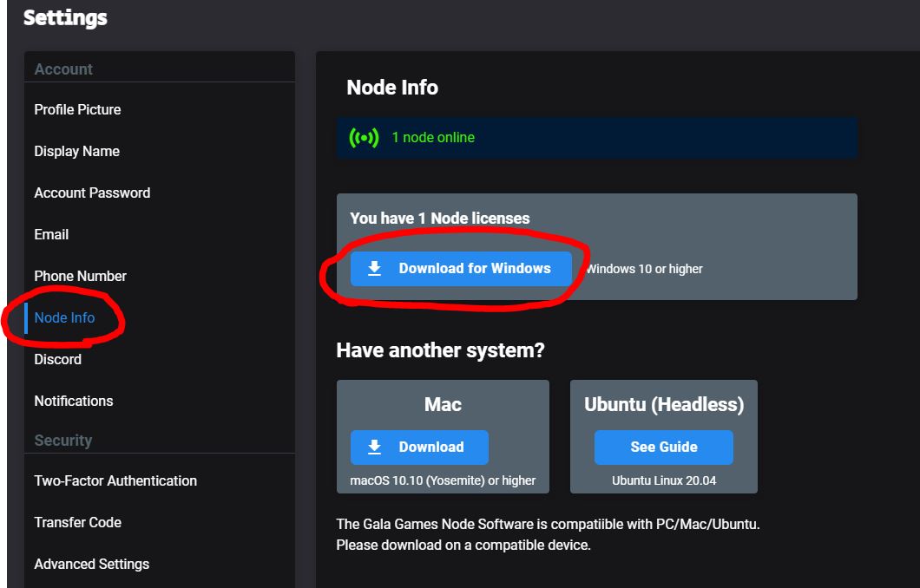Screen dimensions: 920x588
Task: Click the download arrow icon on Windows button
Action: tap(374, 269)
